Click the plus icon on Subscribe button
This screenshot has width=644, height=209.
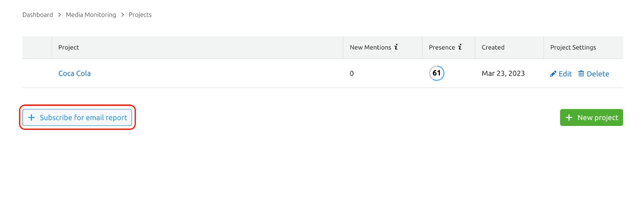tap(31, 117)
